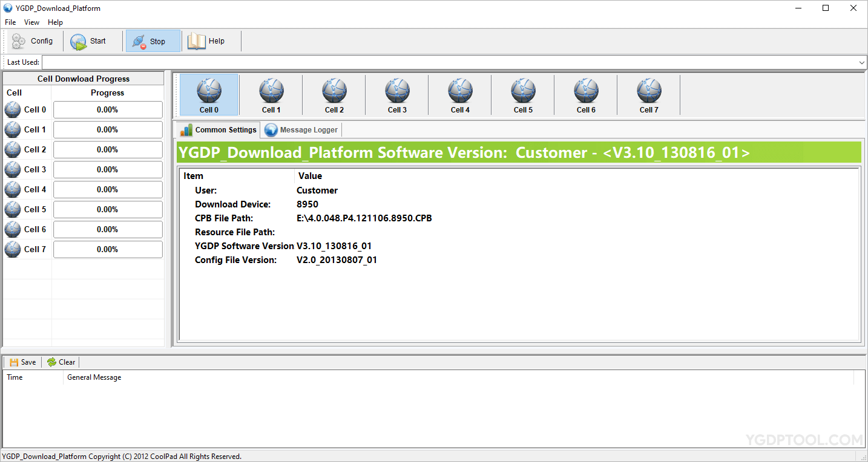868x462 pixels.
Task: Open the Help menu
Action: [55, 22]
